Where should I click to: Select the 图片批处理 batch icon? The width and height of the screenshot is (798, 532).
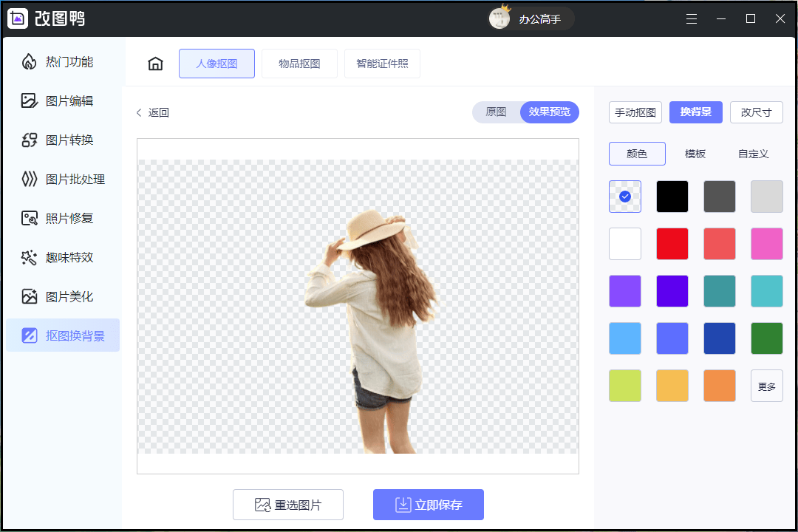[29, 180]
